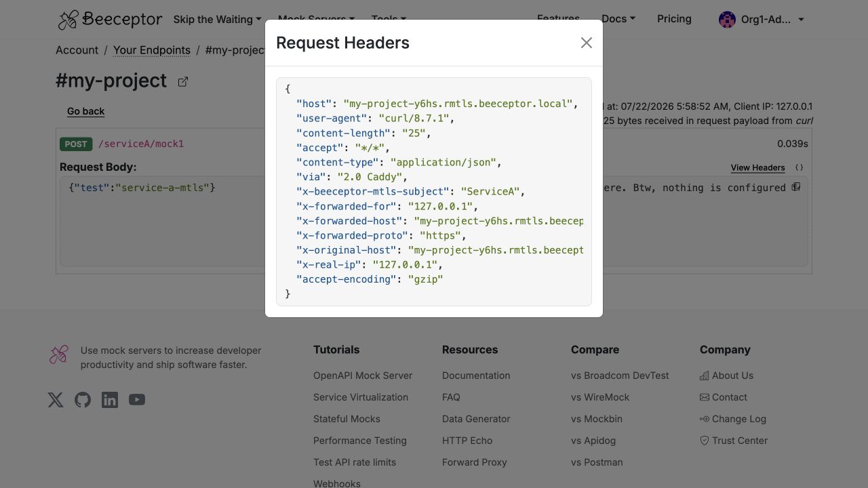The width and height of the screenshot is (868, 488).
Task: Open the Org1-Ad... account dropdown
Action: pyautogui.click(x=762, y=20)
